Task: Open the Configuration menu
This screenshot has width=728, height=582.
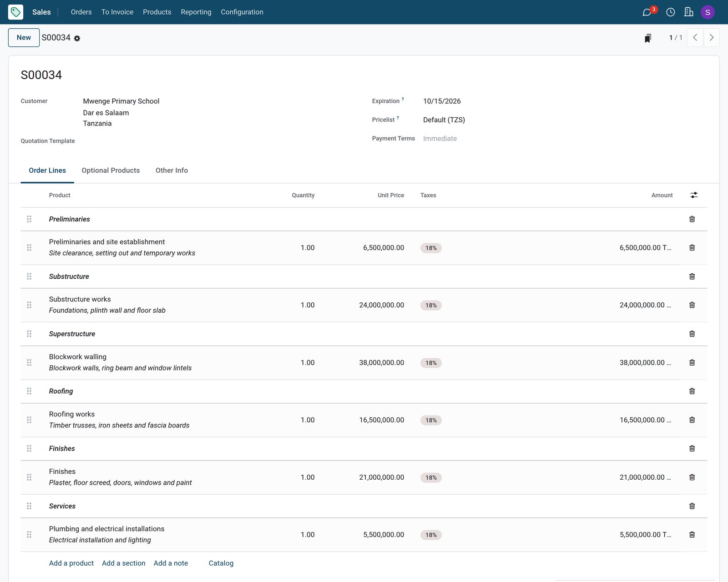Action: click(x=242, y=12)
